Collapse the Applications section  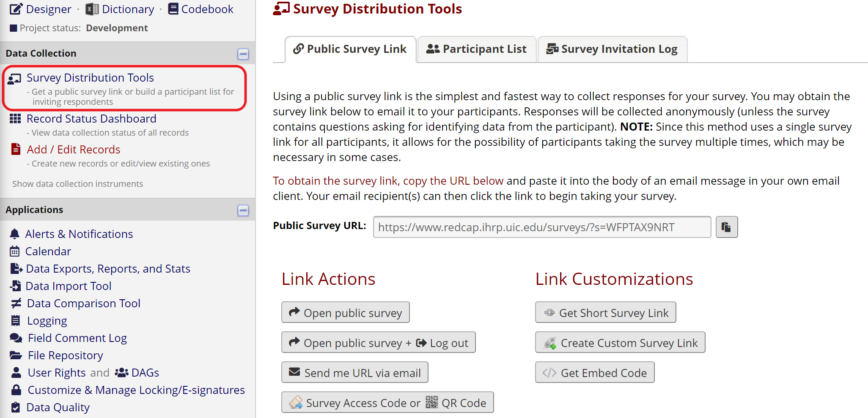coord(243,210)
